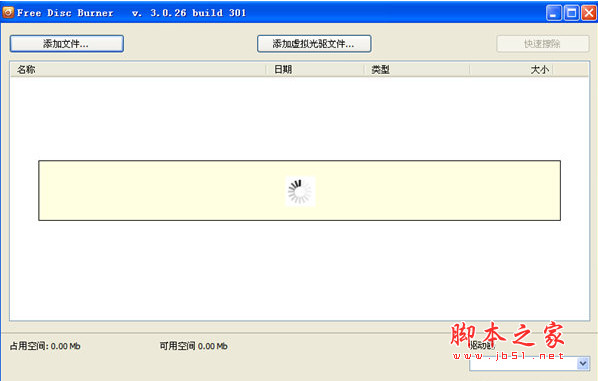Click the 添加虚拟光驱文件... button

tap(314, 44)
